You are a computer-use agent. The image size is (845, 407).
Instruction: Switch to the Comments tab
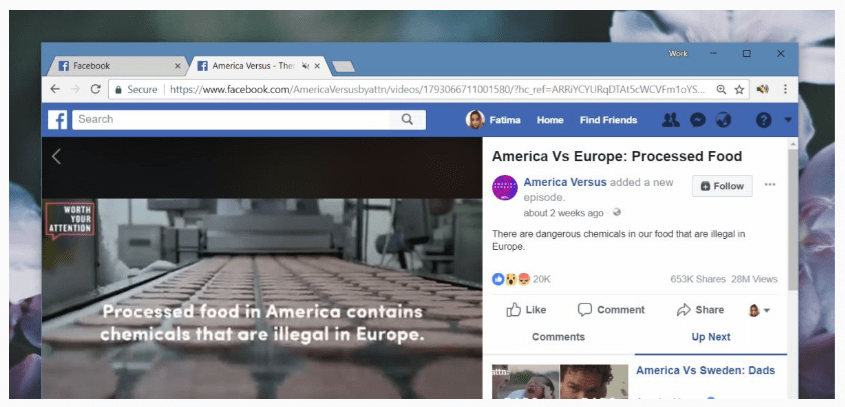tap(558, 337)
